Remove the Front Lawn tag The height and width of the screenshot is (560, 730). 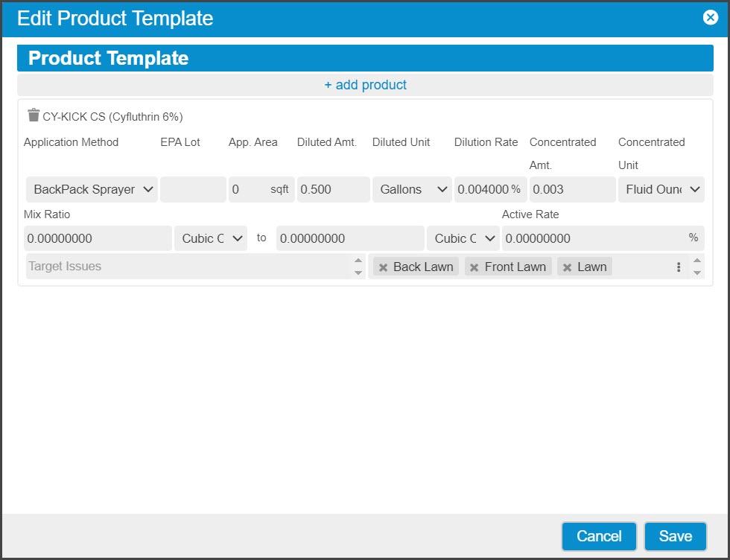pyautogui.click(x=475, y=267)
